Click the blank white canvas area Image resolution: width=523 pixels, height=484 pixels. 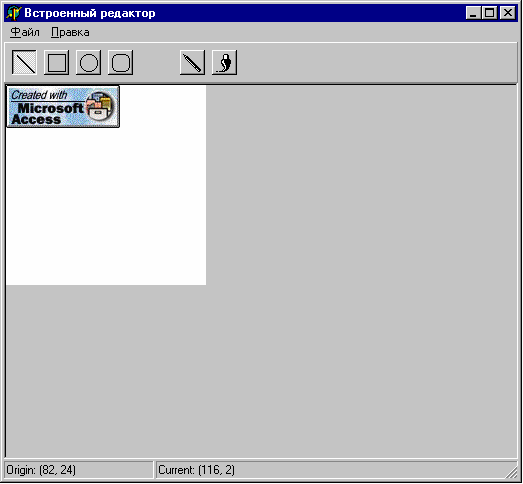point(106,207)
